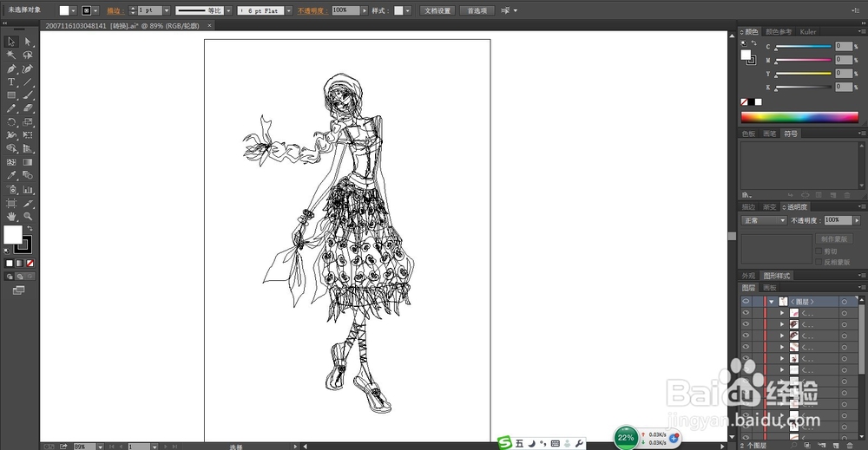Select the Scale tool
This screenshot has width=868, height=450.
tap(28, 122)
